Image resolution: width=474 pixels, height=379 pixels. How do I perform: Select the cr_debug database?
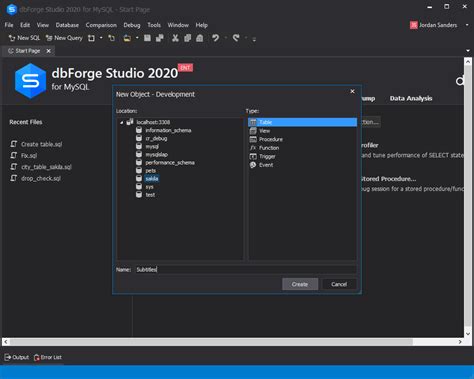pyautogui.click(x=156, y=138)
